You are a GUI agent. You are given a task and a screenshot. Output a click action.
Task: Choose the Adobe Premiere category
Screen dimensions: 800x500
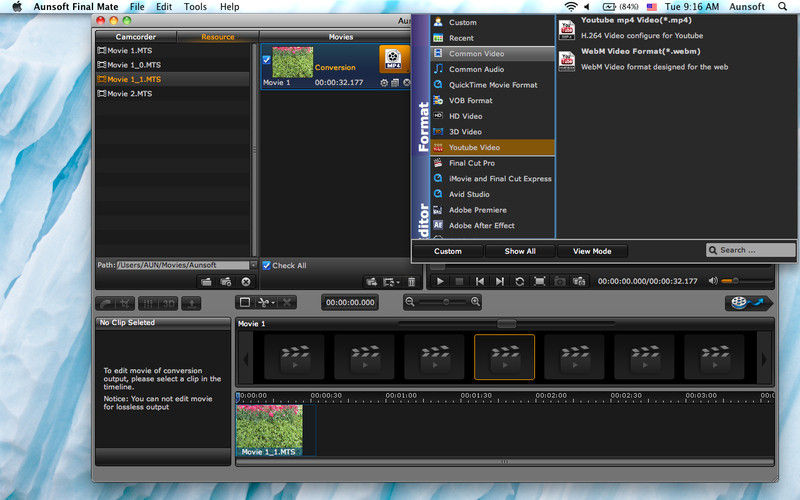pyautogui.click(x=492, y=210)
